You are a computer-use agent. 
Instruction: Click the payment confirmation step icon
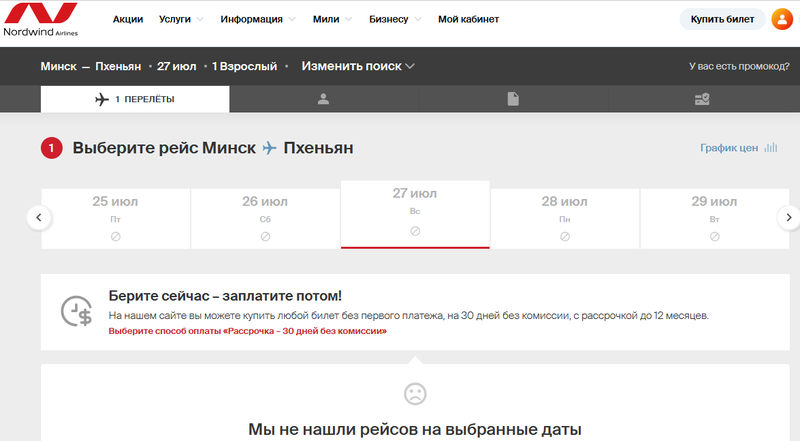coord(702,99)
